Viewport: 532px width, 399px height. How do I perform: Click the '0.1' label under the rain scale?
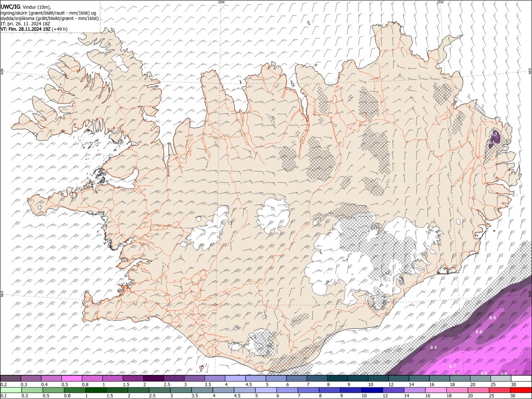click(3, 396)
